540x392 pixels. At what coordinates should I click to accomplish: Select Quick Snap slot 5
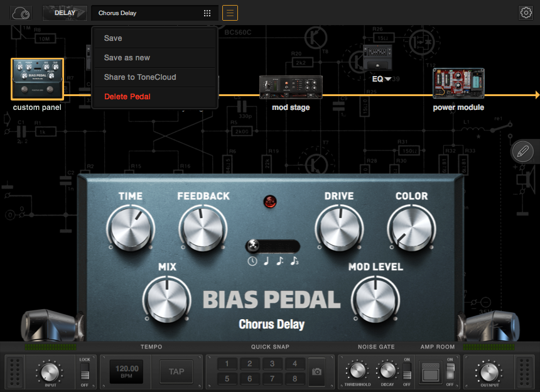[x=227, y=379]
